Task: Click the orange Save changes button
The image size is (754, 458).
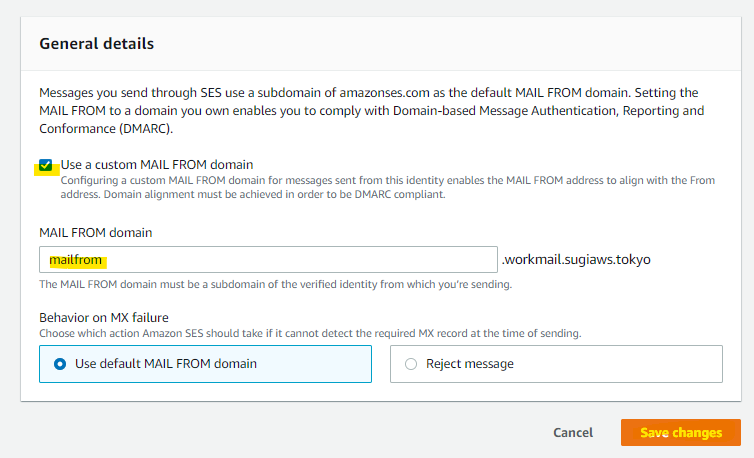Action: [680, 433]
